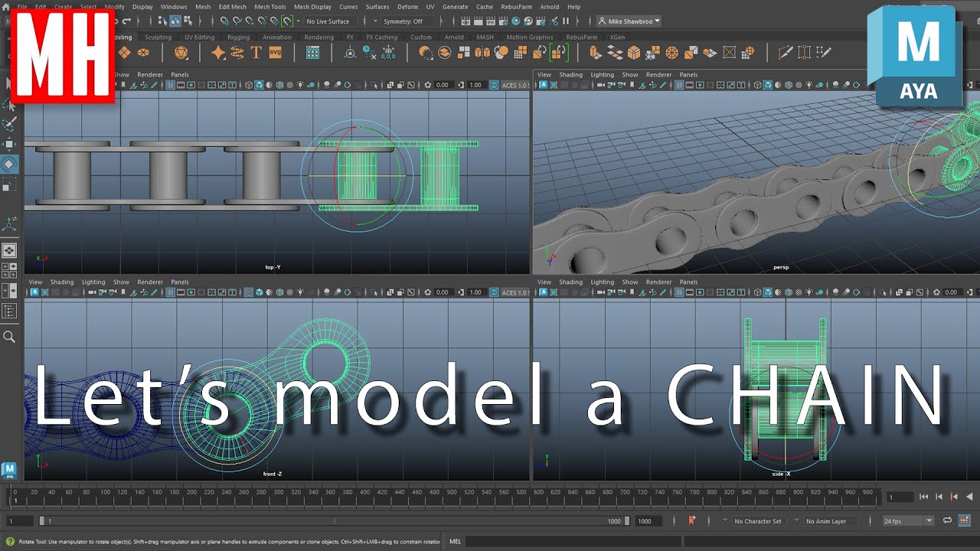Switch to the Rigging shelf tab
Viewport: 980px width, 551px height.
[238, 37]
